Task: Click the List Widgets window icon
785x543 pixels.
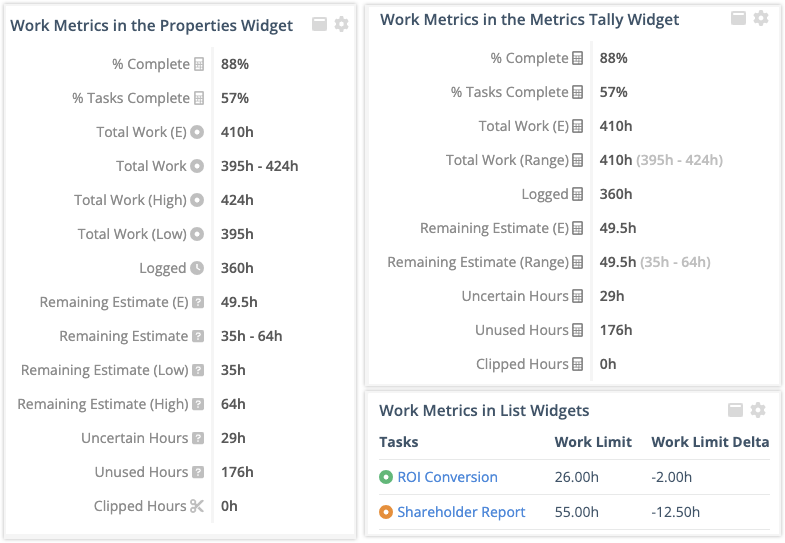Action: point(735,410)
